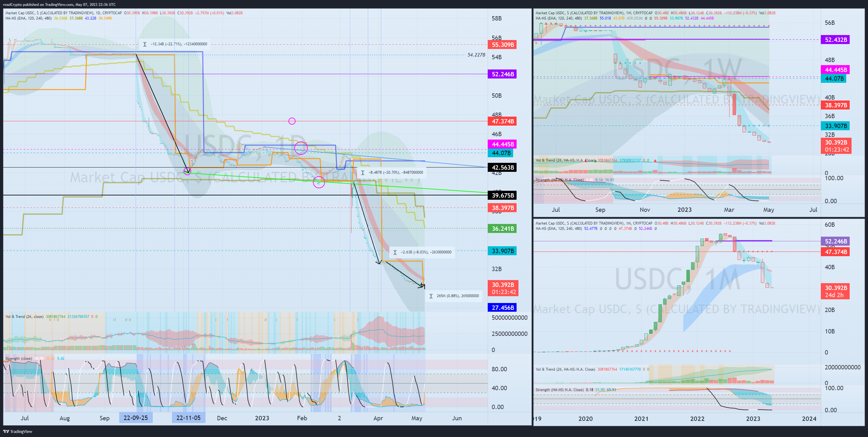Screen dimensions: 868x437
Task: Click the 39.675B black price label
Action: click(502, 195)
